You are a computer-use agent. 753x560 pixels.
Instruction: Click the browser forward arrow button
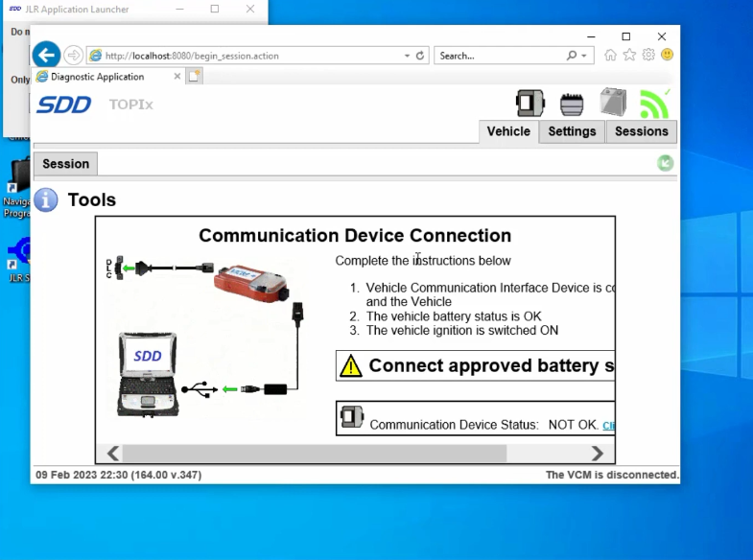tap(73, 56)
